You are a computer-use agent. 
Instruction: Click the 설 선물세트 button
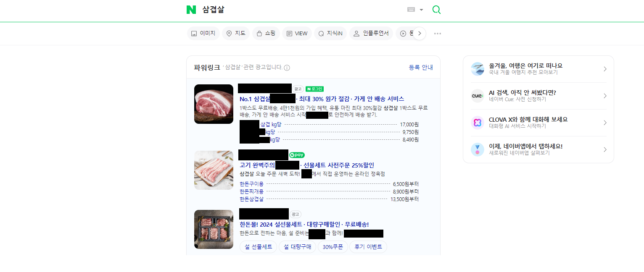258,247
